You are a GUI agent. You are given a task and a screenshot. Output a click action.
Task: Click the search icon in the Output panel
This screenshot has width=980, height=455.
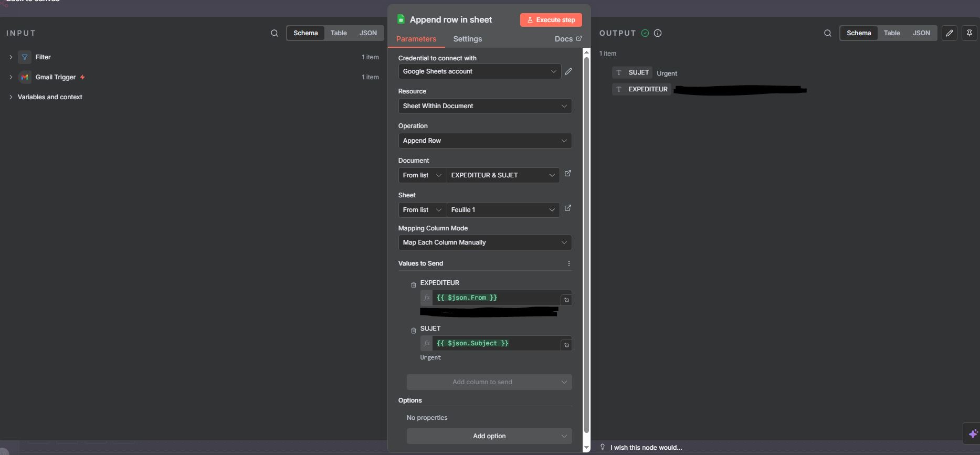click(828, 33)
